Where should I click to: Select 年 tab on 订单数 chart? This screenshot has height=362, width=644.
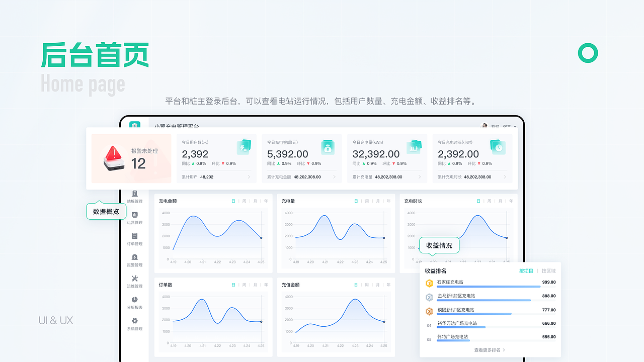tap(266, 284)
